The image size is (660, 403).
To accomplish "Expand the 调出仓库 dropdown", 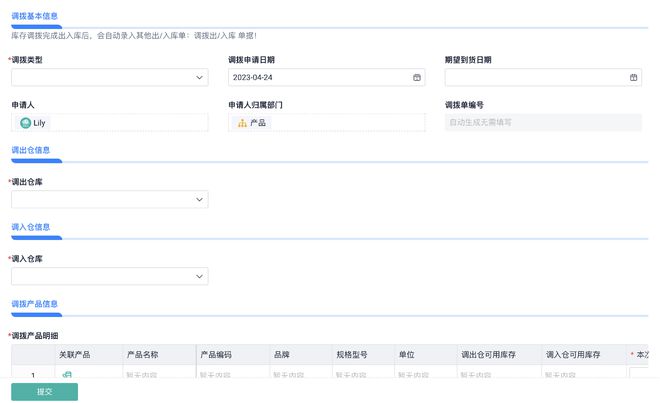I will [109, 200].
